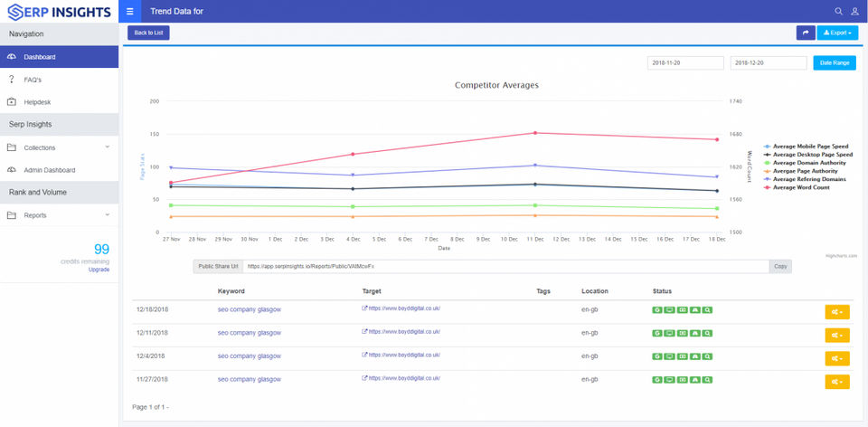This screenshot has height=427, width=868.
Task: Open the yellow actions dropdown for 12/18/2018
Action: click(x=837, y=312)
